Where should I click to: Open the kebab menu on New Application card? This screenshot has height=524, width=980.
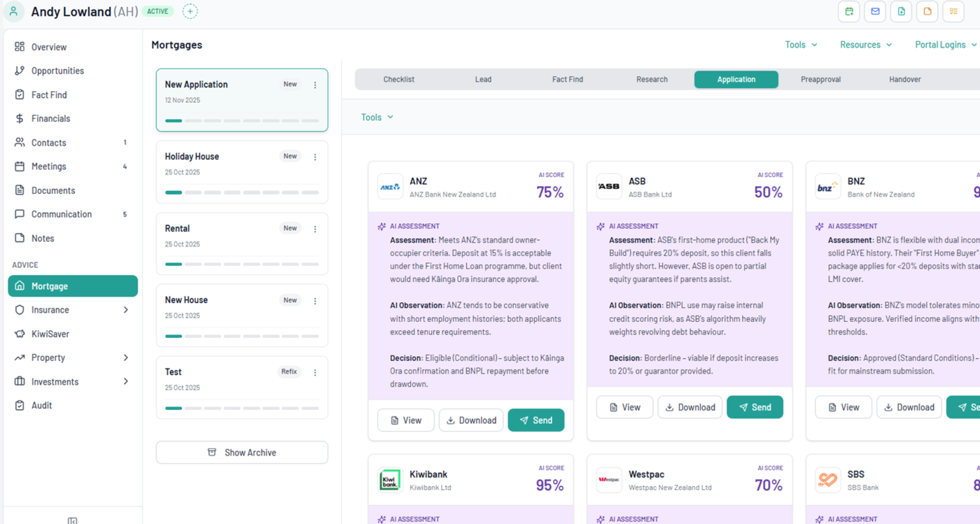coord(315,85)
